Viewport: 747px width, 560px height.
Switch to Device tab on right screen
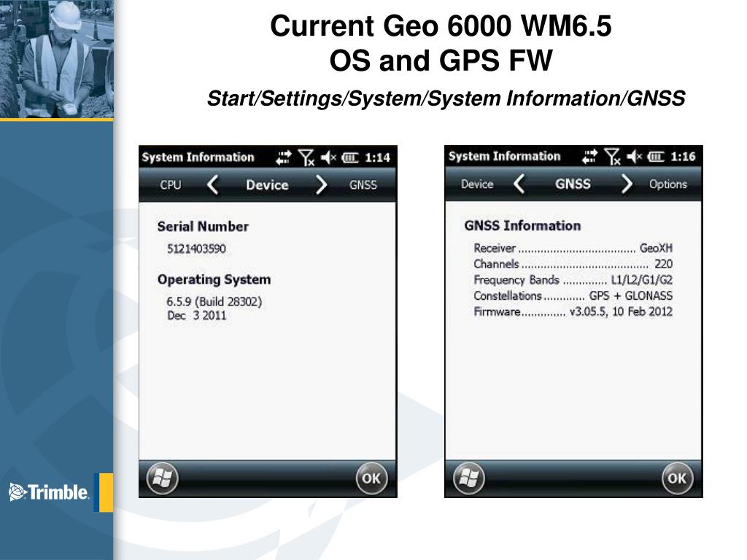(477, 184)
